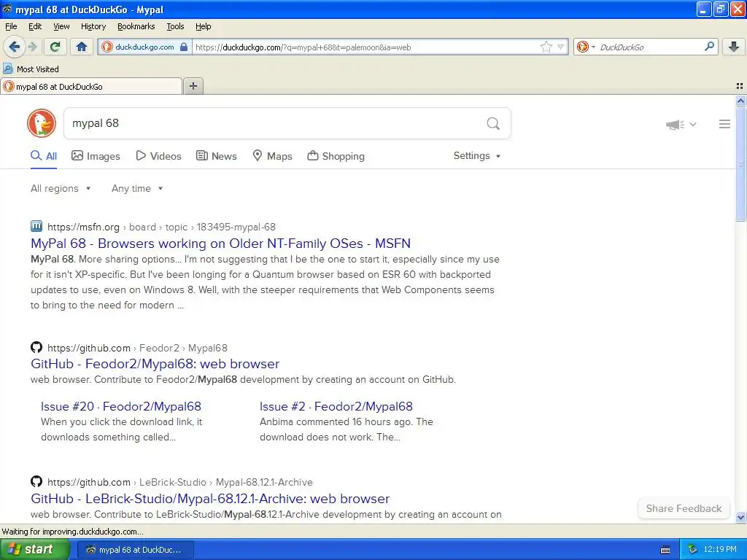Open the megaphone announcements dropdown
747x560 pixels.
point(681,124)
